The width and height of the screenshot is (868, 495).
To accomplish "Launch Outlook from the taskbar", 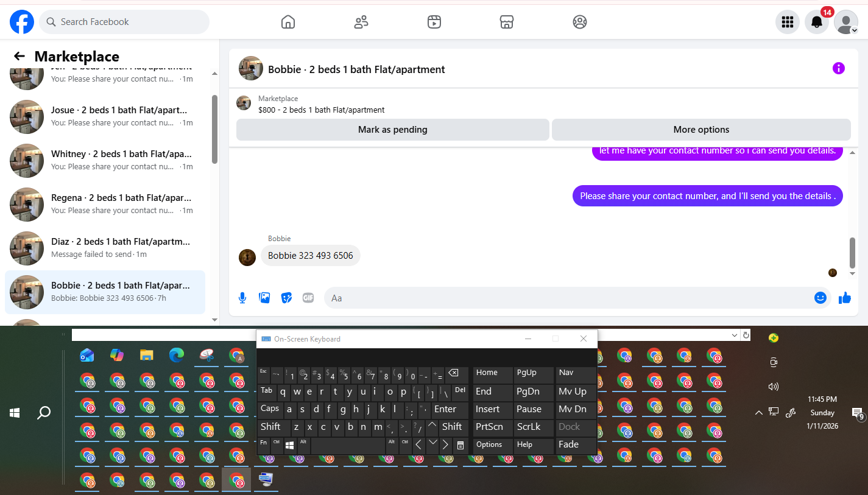I will [x=87, y=356].
